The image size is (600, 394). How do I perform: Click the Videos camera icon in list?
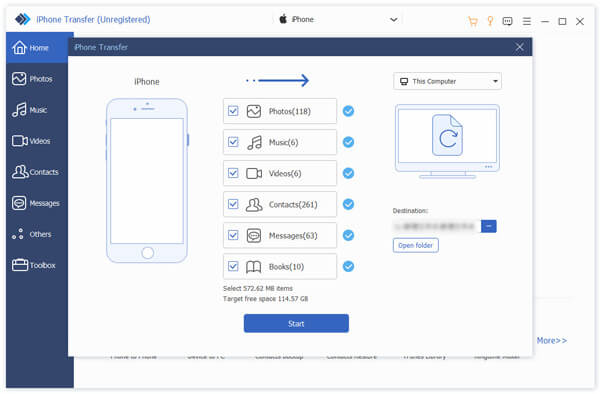254,174
